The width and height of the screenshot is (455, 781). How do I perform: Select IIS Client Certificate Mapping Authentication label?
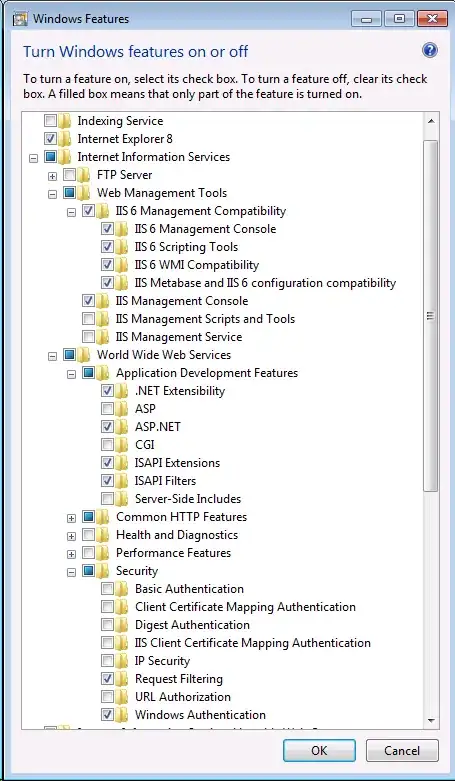(253, 643)
